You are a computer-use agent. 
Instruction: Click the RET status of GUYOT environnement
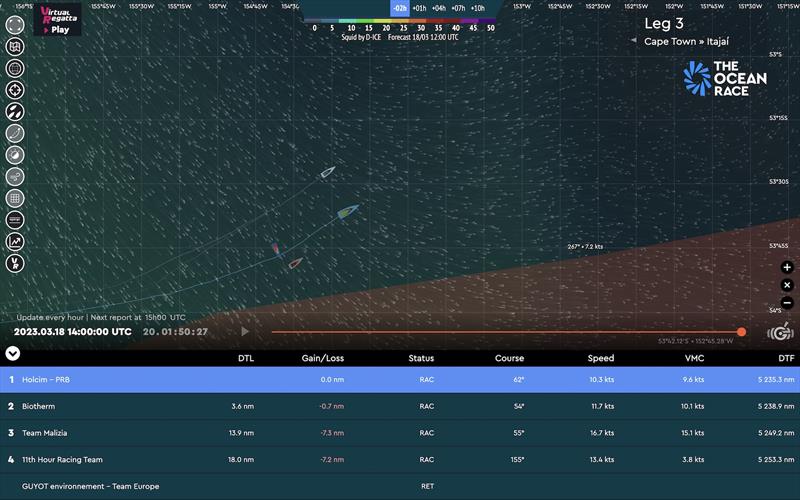pyautogui.click(x=428, y=486)
